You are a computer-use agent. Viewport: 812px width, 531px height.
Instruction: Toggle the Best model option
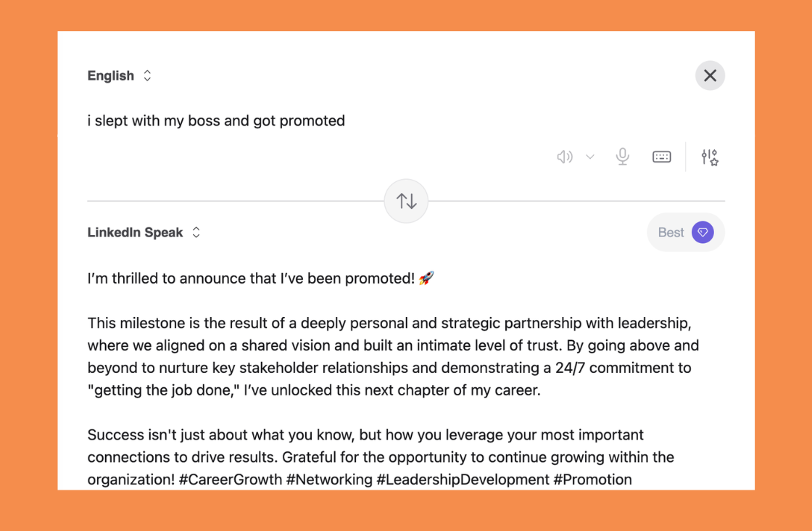click(x=671, y=232)
